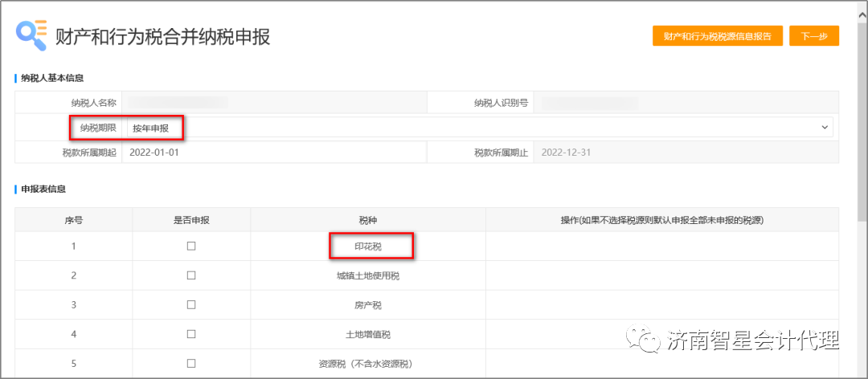Image resolution: width=868 pixels, height=379 pixels.
Task: Expand the 纳税期限 dropdown arrow
Action: tap(825, 127)
